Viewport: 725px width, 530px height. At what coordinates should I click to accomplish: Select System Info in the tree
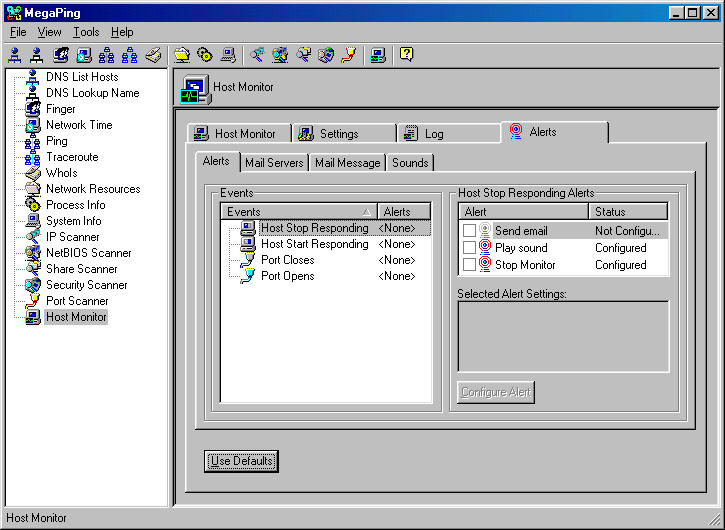[74, 221]
